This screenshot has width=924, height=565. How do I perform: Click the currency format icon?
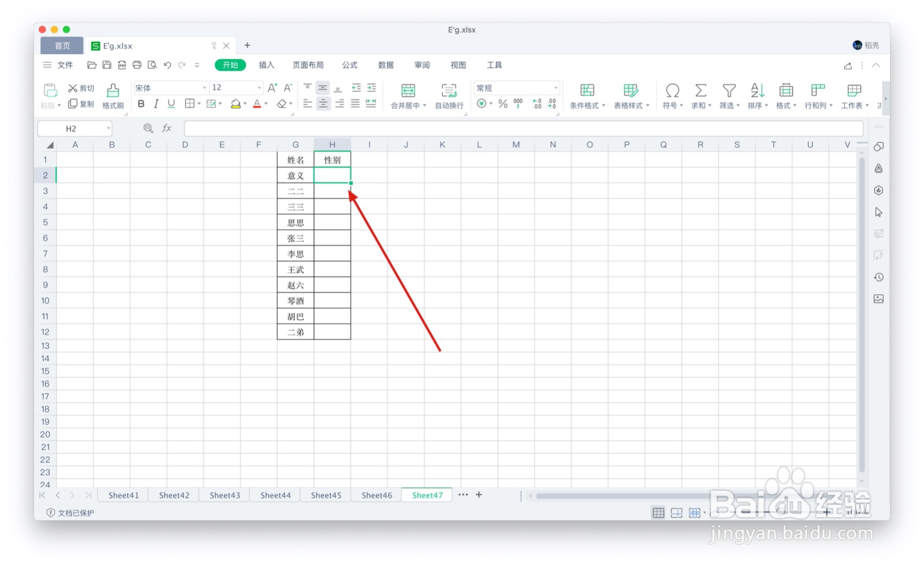coord(482,104)
